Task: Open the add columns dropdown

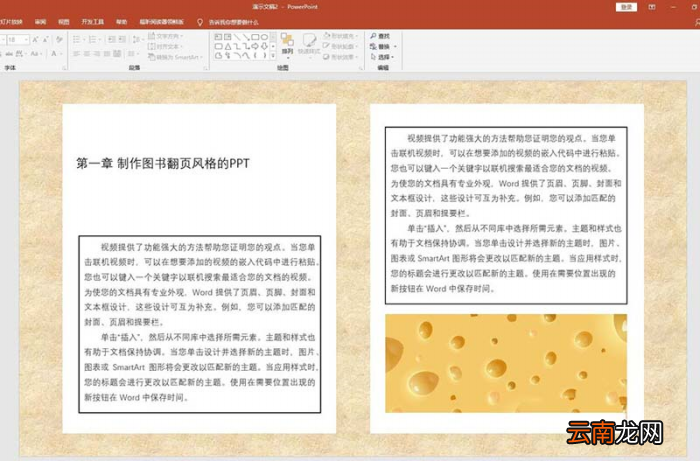Action: pyautogui.click(x=132, y=54)
